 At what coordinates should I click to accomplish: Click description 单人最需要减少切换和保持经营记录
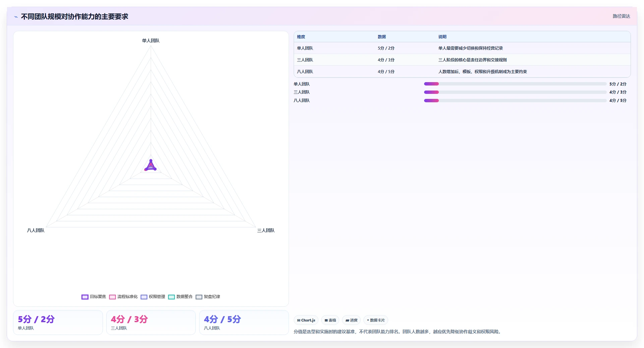pos(471,48)
